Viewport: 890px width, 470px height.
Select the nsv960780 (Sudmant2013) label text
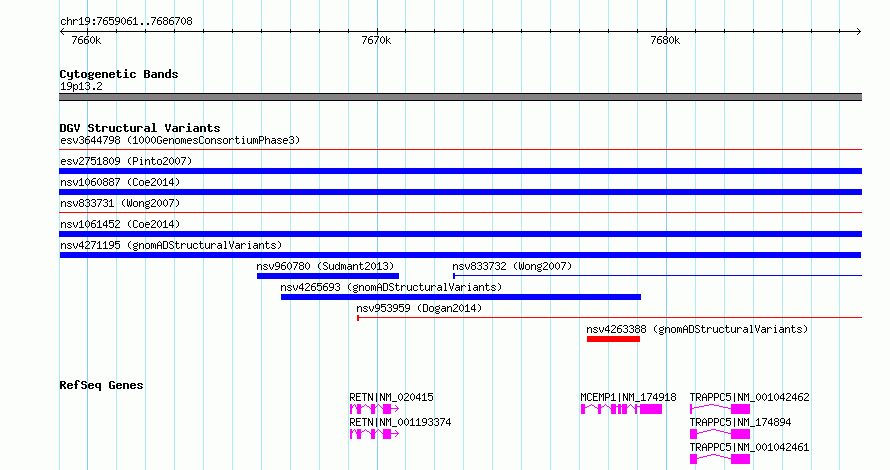[325, 266]
